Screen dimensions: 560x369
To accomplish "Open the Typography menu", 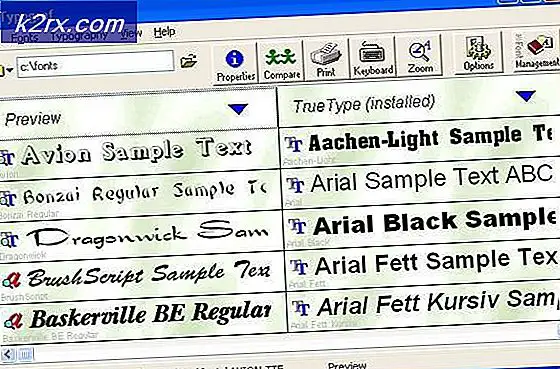I will [79, 36].
